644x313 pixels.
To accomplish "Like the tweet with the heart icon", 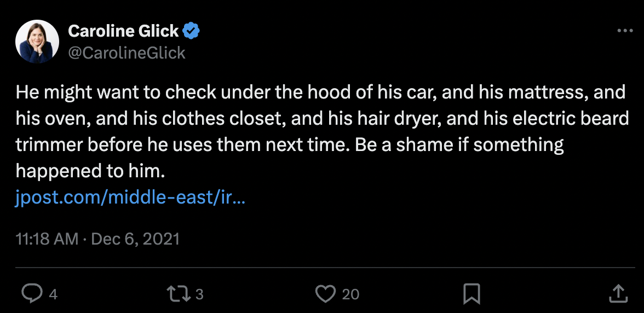I will 325,294.
